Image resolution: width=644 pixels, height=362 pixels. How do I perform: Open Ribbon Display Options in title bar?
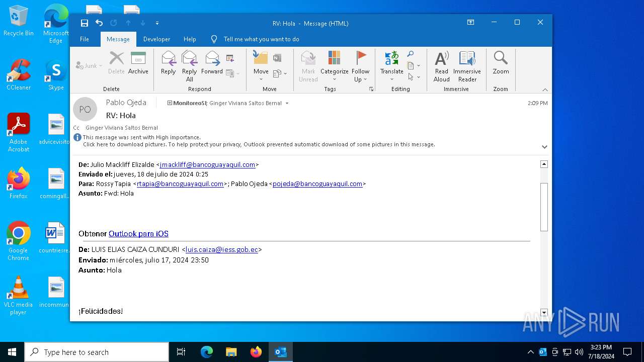pos(470,23)
